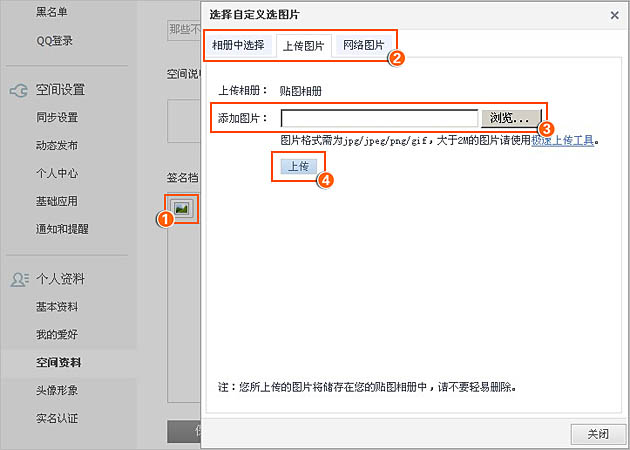Click the 上传 upload button
Image resolution: width=630 pixels, height=450 pixels.
pyautogui.click(x=298, y=166)
